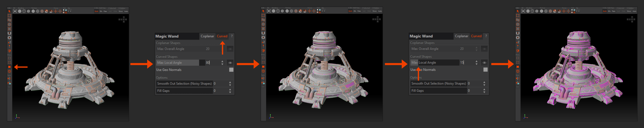Viewport: 644px width, 128px height.
Task: Click arrow pointer tool in middle viewport sidebar
Action: tap(263, 11)
